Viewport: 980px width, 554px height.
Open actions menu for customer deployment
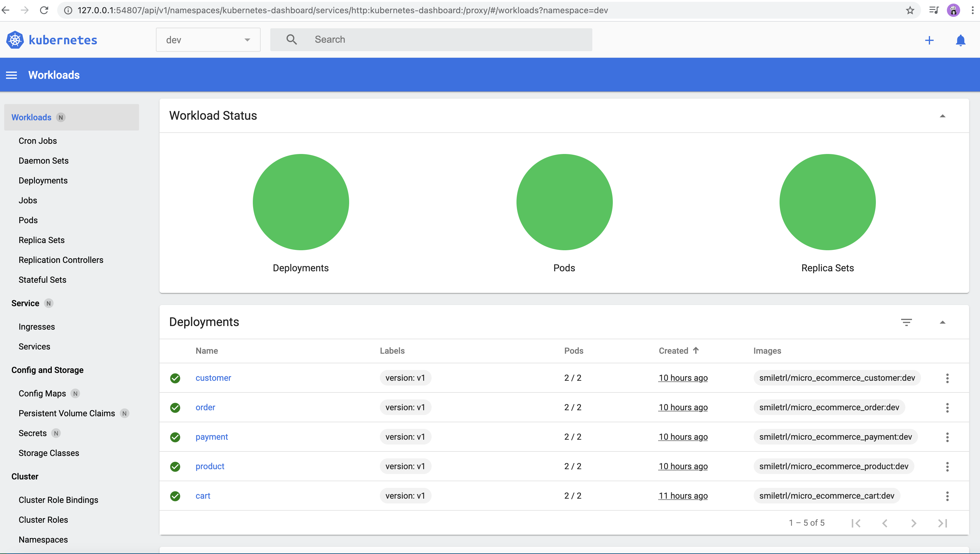pyautogui.click(x=947, y=378)
